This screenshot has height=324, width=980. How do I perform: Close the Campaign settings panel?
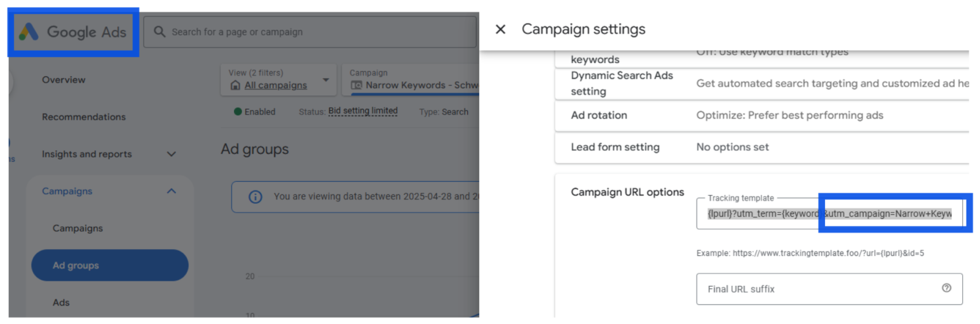coord(500,29)
